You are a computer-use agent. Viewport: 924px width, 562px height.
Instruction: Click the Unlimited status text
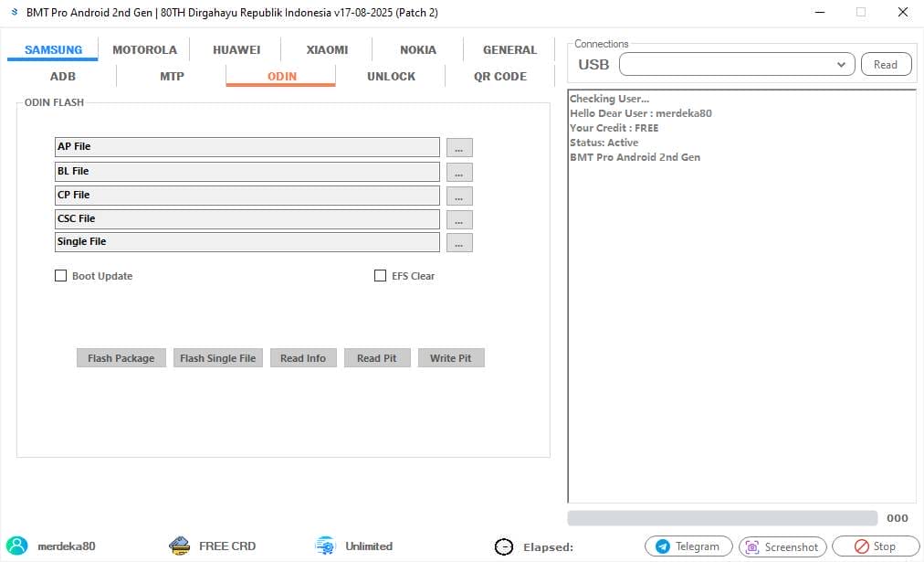[x=369, y=546]
